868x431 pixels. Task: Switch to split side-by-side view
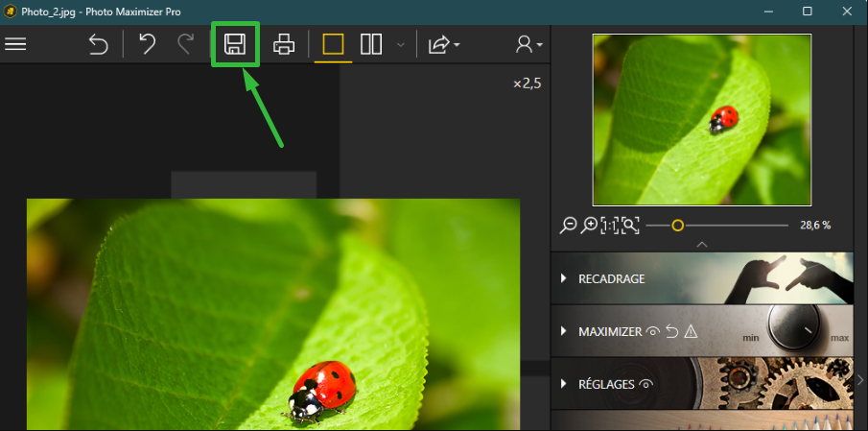371,44
